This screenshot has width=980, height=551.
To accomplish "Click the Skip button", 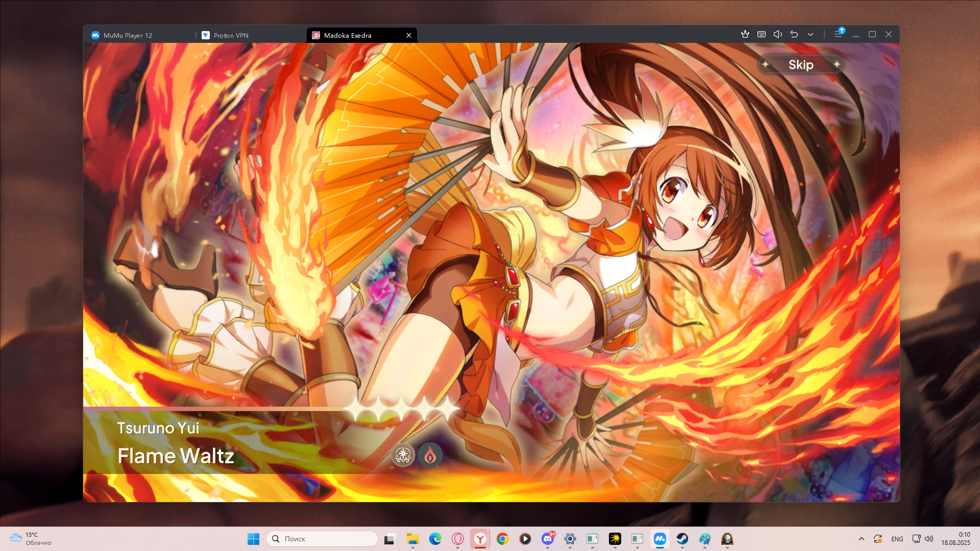I will pyautogui.click(x=800, y=65).
